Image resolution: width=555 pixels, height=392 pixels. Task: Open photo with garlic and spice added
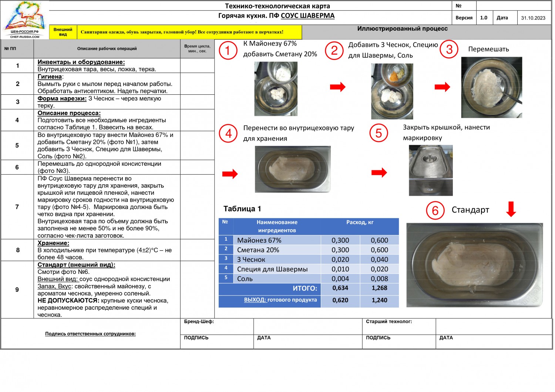click(x=392, y=91)
